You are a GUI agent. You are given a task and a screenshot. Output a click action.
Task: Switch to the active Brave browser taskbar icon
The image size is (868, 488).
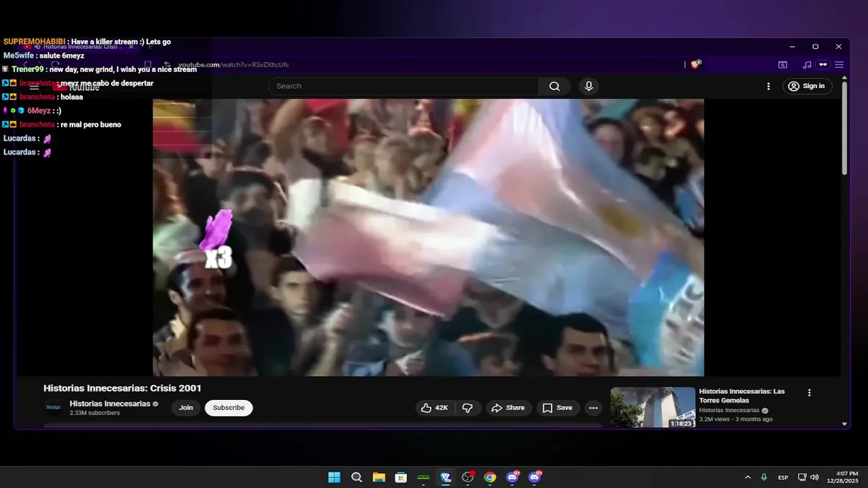(446, 477)
